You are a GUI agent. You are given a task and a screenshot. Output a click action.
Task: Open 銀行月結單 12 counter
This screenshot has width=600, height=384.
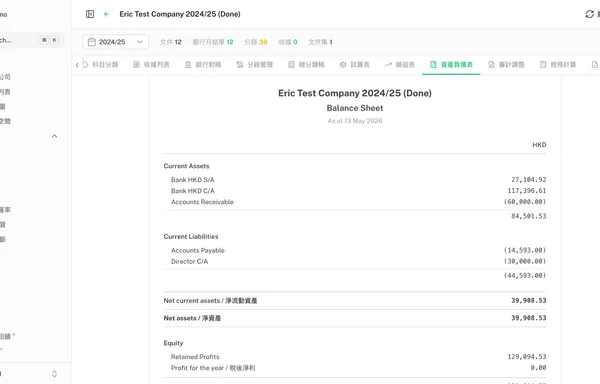(213, 42)
